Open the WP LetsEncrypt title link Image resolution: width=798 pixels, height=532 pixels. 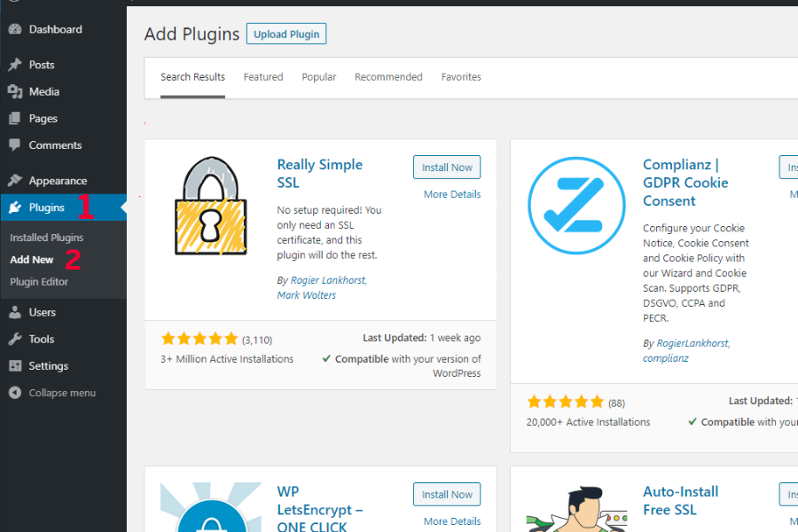[319, 510]
